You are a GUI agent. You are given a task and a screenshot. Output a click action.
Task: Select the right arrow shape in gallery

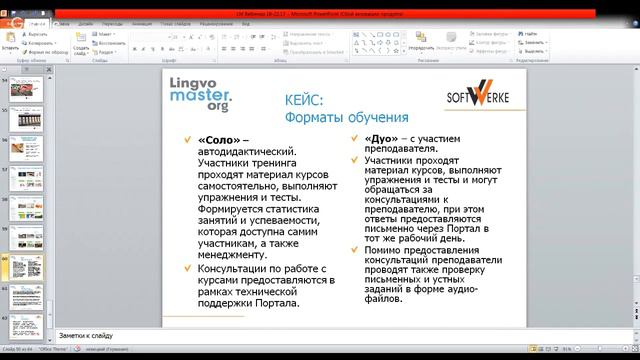pyautogui.click(x=380, y=43)
